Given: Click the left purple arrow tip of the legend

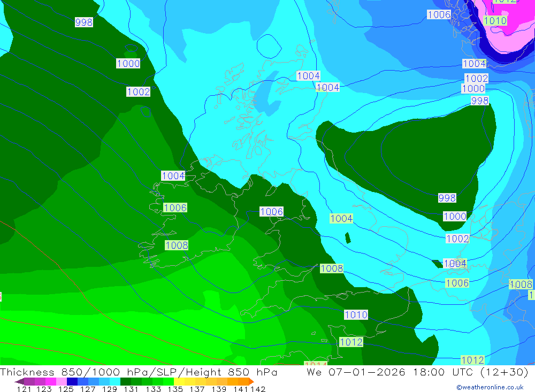Looking at the screenshot, I should point(19,381).
